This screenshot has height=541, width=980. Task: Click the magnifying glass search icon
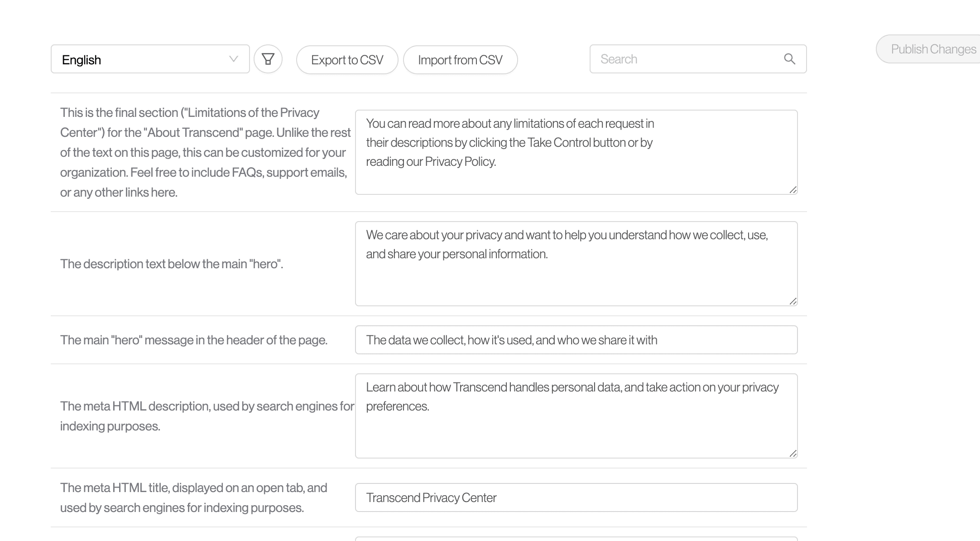tap(789, 59)
